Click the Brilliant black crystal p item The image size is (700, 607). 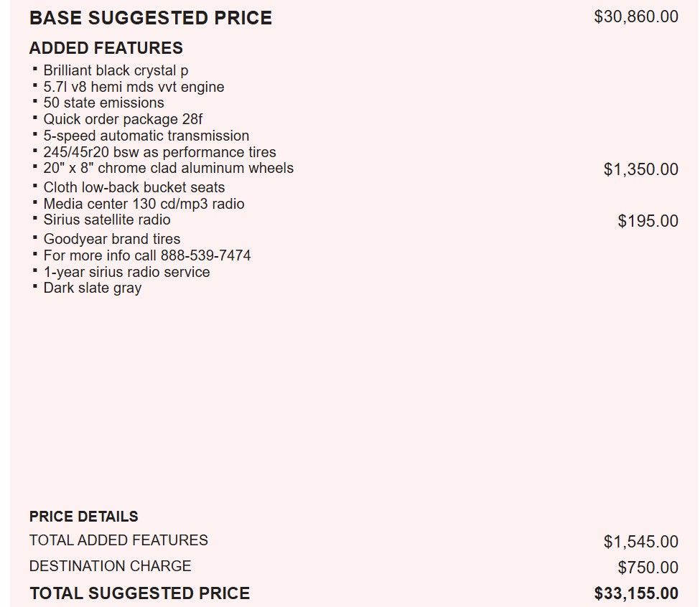point(116,71)
